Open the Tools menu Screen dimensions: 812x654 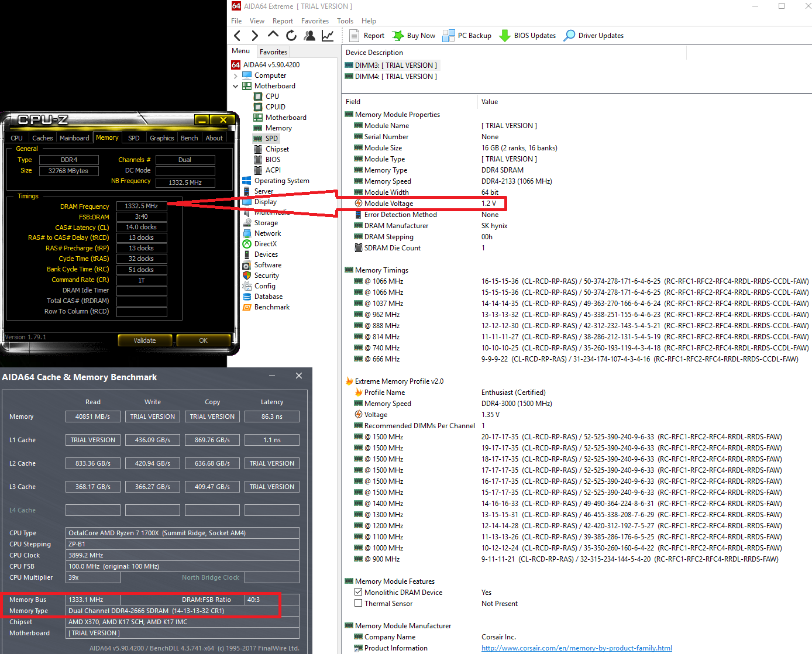coord(345,20)
